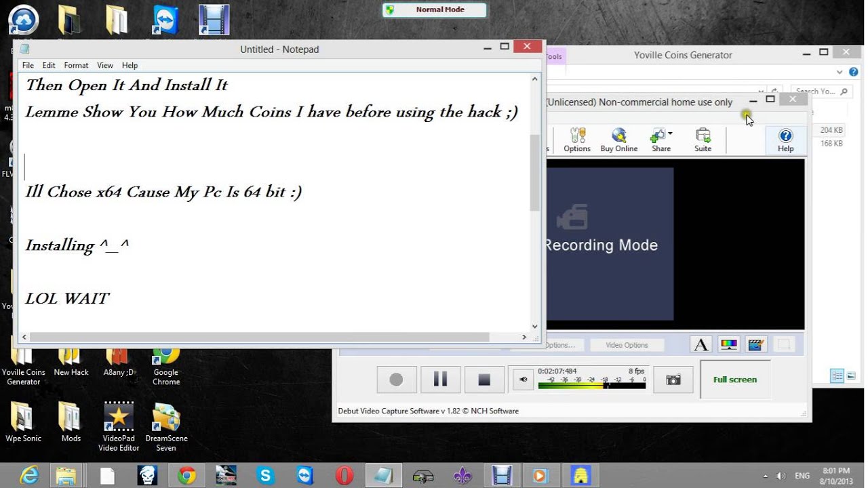The width and height of the screenshot is (868, 488).
Task: Select the 168 KB file size entry
Action: click(831, 144)
